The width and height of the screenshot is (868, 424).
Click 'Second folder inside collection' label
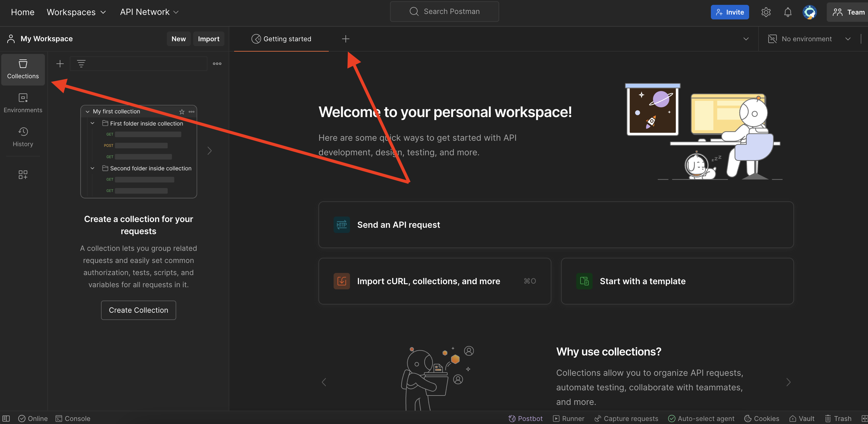tap(151, 168)
